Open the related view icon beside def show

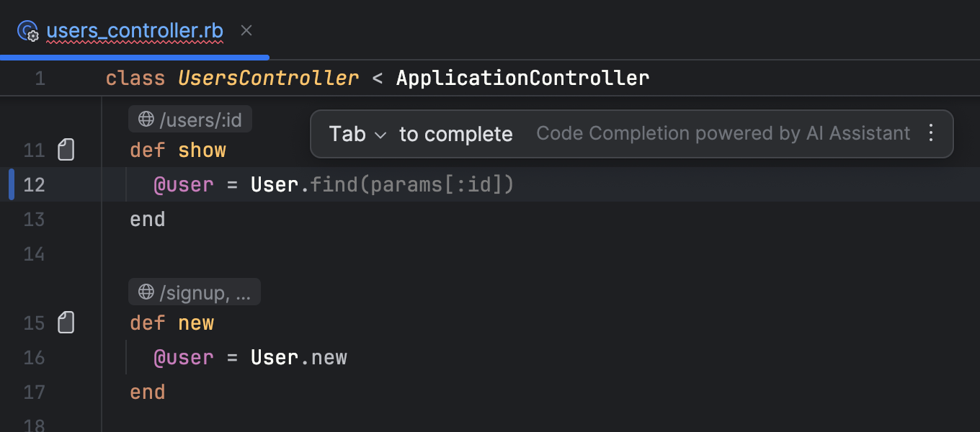coord(66,150)
